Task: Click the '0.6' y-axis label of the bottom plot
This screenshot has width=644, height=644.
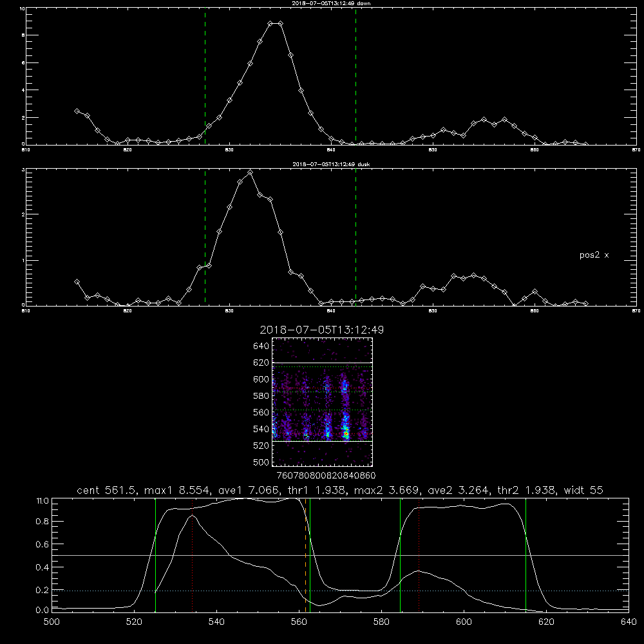Action: (x=43, y=545)
